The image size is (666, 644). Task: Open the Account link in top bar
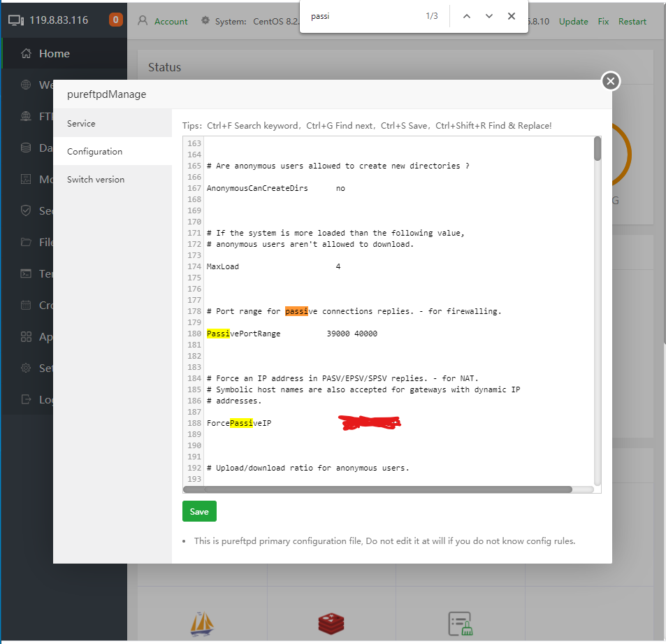(x=171, y=21)
